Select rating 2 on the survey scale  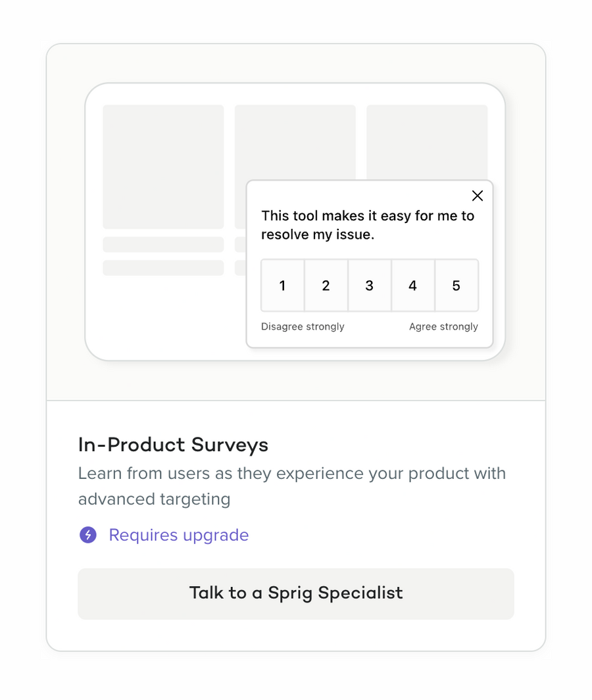(x=326, y=286)
